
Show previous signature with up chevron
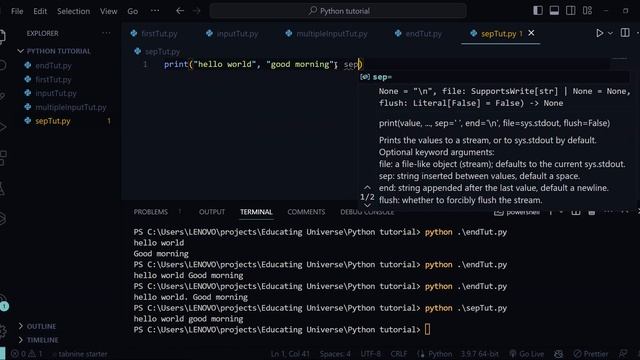(367, 187)
